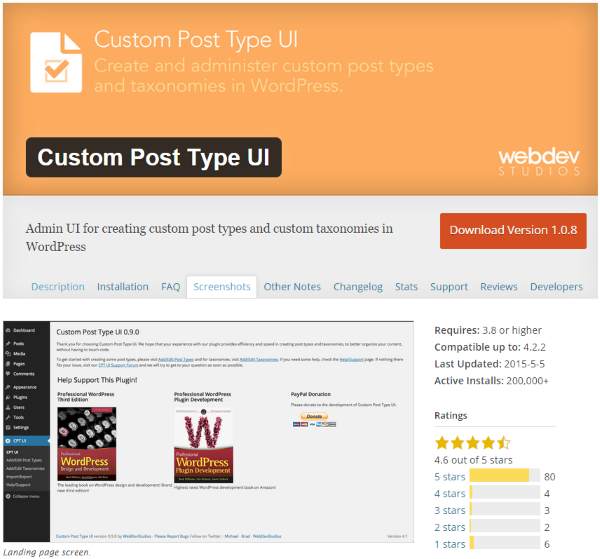This screenshot has height=559, width=600.
Task: Click the 5 stars rating link
Action: [450, 477]
